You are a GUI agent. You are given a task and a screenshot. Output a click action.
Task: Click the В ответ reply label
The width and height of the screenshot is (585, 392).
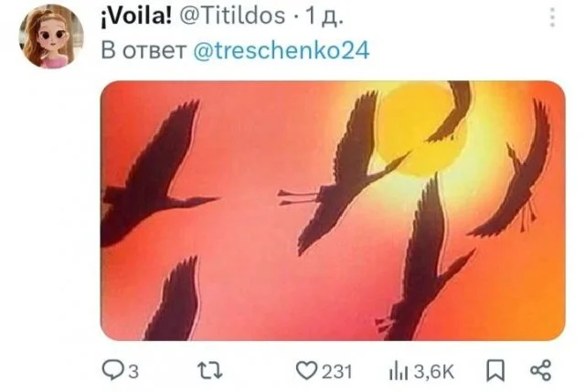click(x=144, y=50)
